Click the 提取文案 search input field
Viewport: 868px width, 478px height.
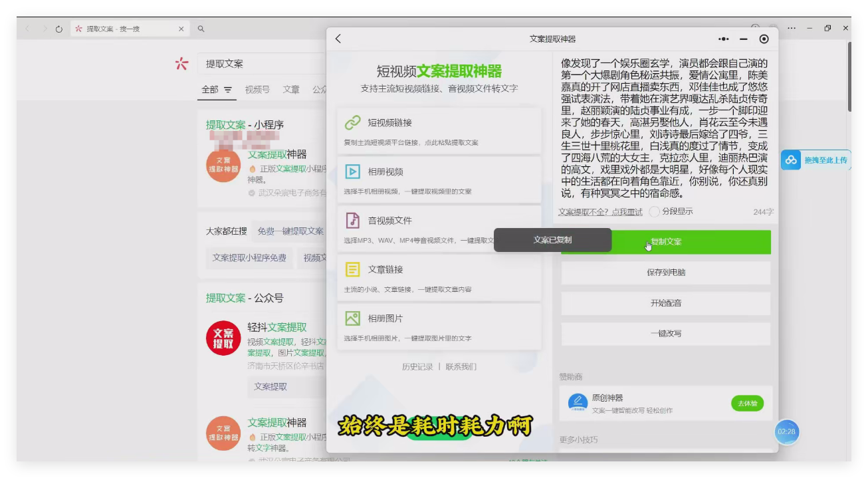(x=263, y=64)
